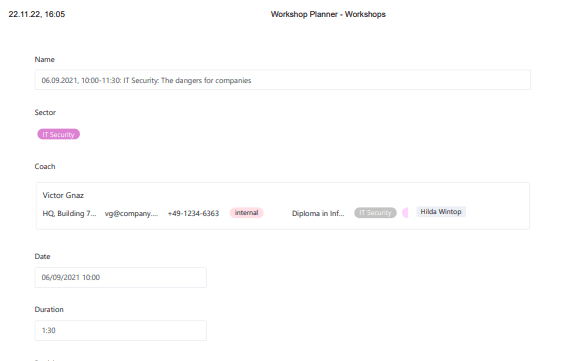Click the grey IT Security coach badge
The image size is (576, 361).
375,213
